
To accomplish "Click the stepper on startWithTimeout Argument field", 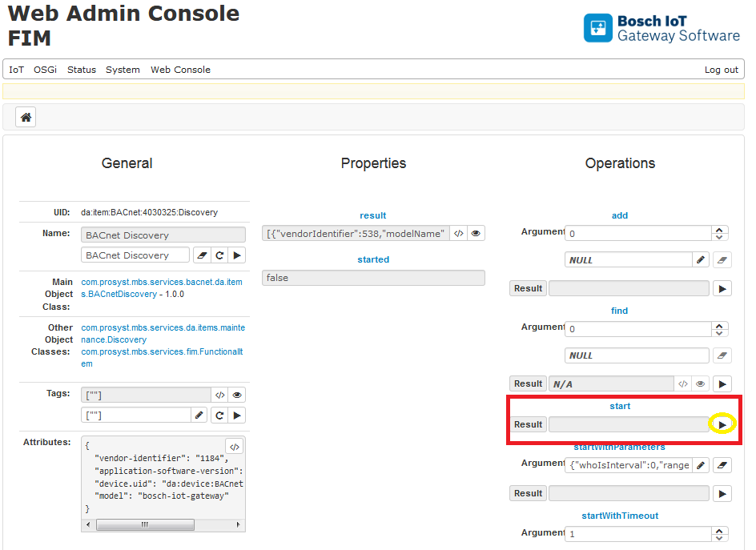I will (x=719, y=534).
